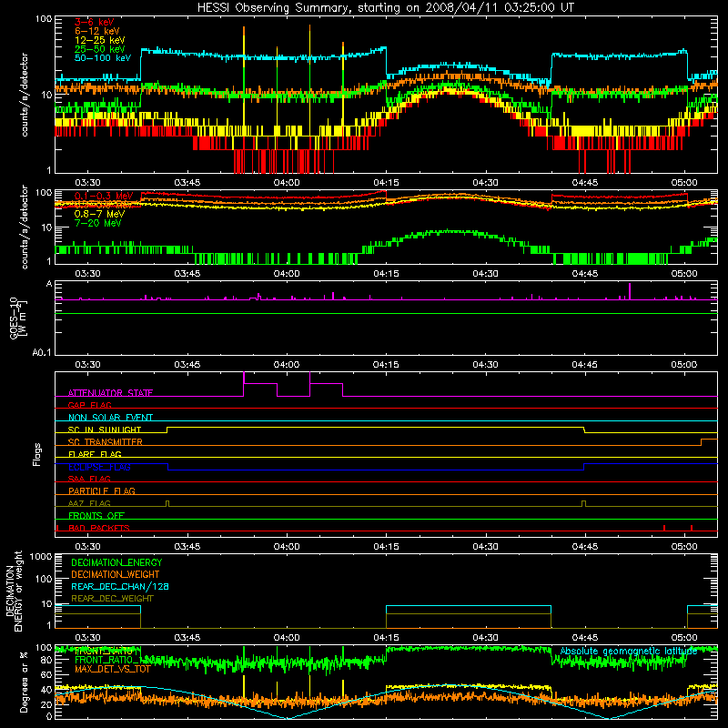Click the 100 tick atop the keV panel axis

click(x=44, y=19)
